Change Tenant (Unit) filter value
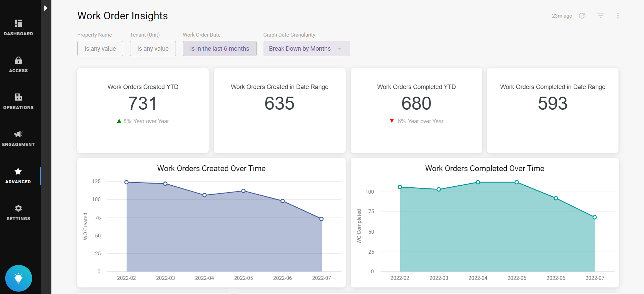This screenshot has width=644, height=294. (x=153, y=49)
